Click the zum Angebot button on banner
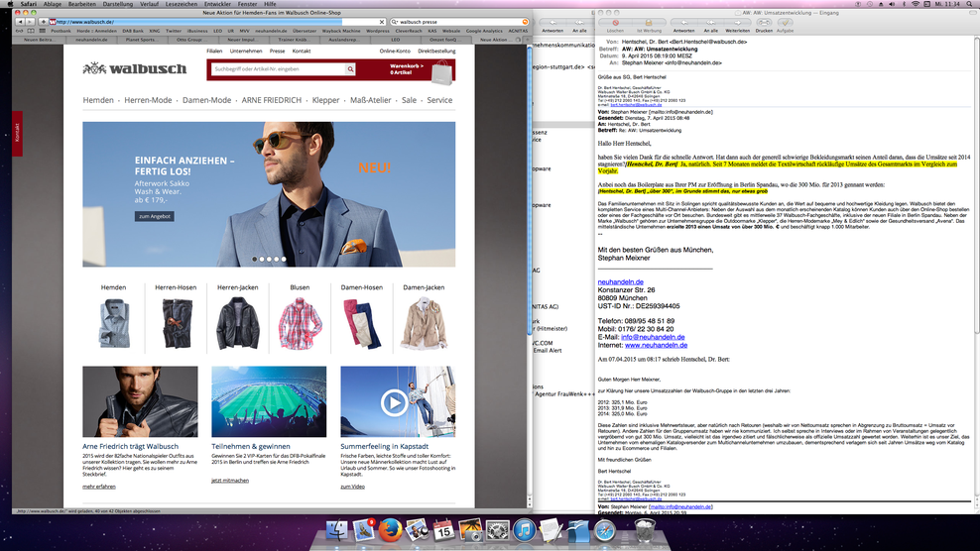Screen dimensions: 980x551 click(155, 216)
